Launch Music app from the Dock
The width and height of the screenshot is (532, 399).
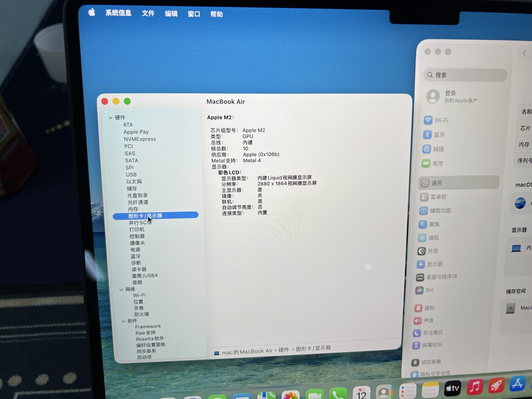click(x=475, y=387)
